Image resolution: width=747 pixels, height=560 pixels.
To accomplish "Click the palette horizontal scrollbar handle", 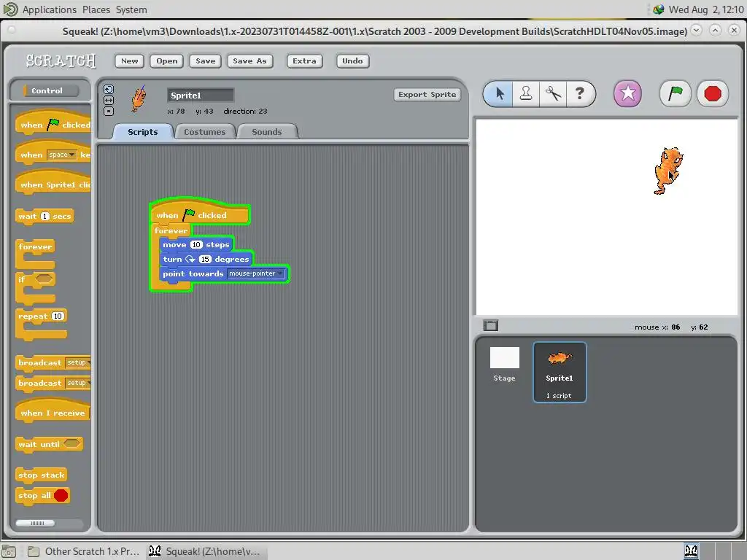I will tap(35, 523).
